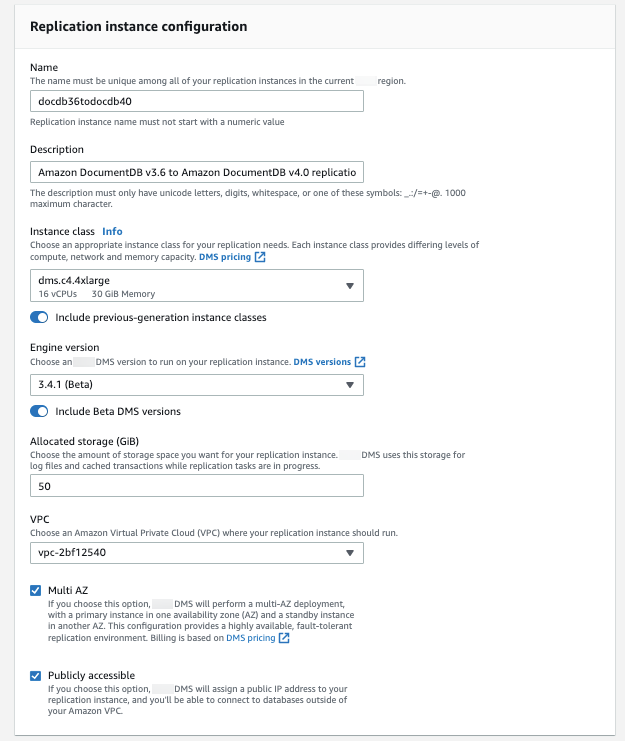Click the 'Multi AZ' label text
This screenshot has width=625, height=741.
click(68, 591)
